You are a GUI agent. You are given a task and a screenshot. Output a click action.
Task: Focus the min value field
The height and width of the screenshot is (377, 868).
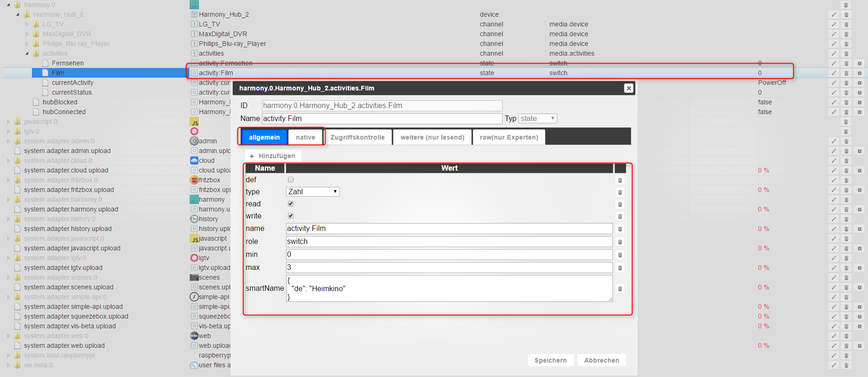pyautogui.click(x=449, y=255)
